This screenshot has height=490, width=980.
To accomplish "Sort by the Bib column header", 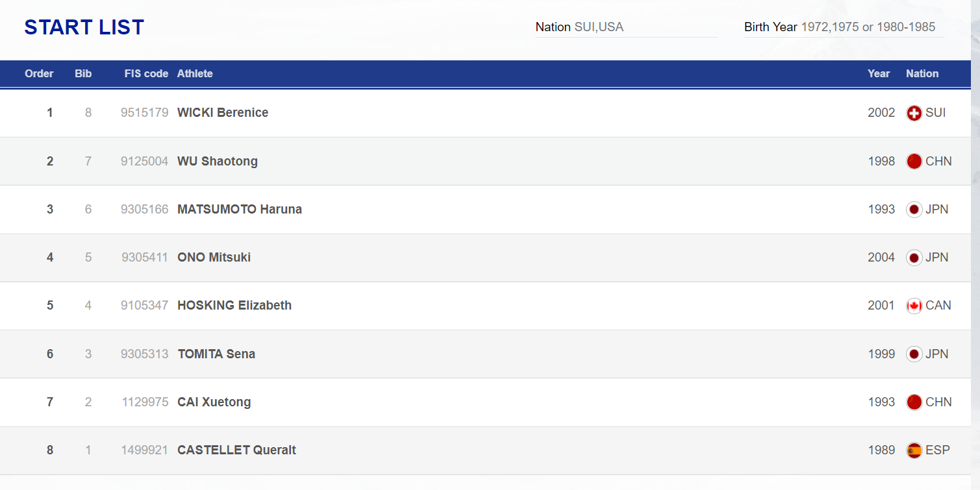I will pos(83,73).
